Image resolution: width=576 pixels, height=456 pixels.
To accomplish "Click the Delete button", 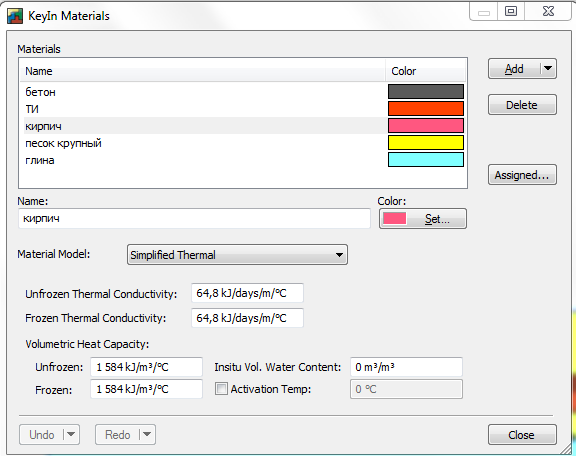I will point(522,105).
